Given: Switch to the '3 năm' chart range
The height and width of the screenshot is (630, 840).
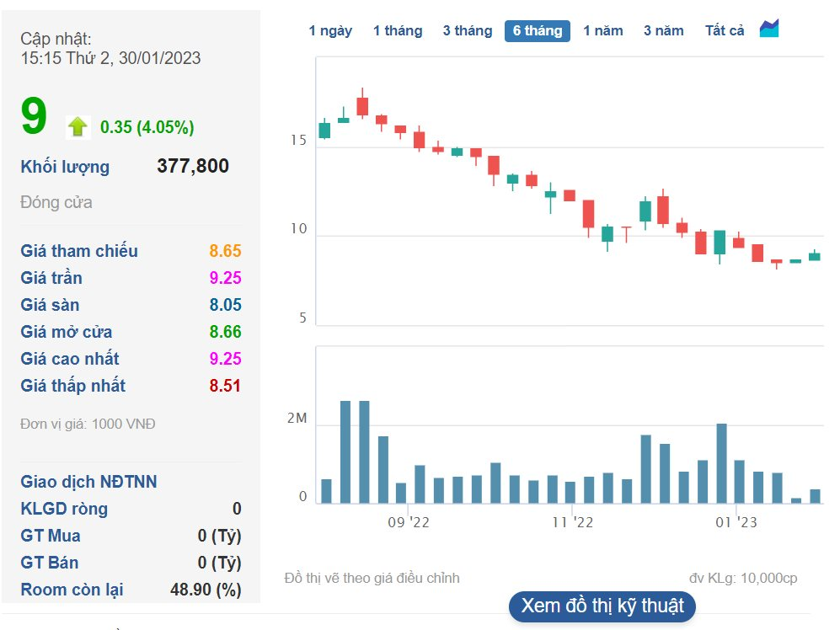Looking at the screenshot, I should tap(664, 31).
